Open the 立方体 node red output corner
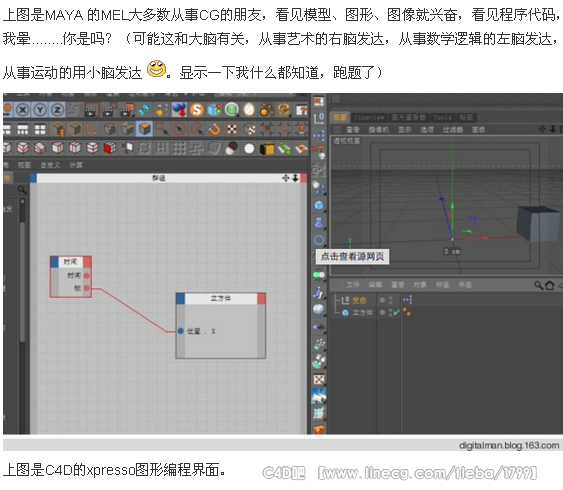 pyautogui.click(x=261, y=299)
